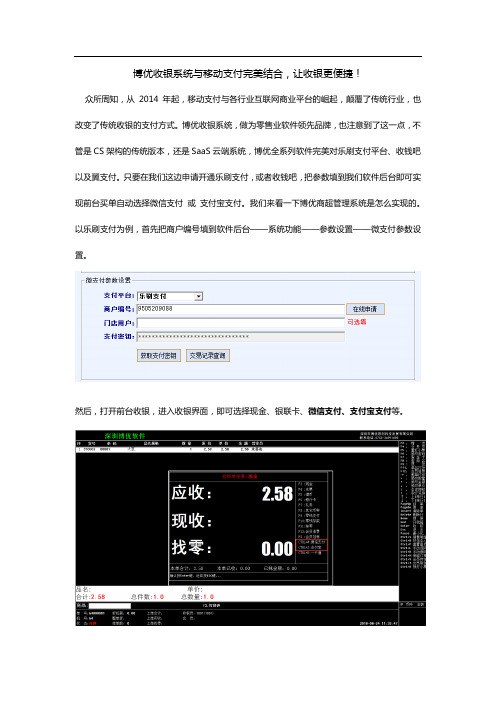Click the first item row in sales table
The height and width of the screenshot is (702, 496).
coord(237,449)
